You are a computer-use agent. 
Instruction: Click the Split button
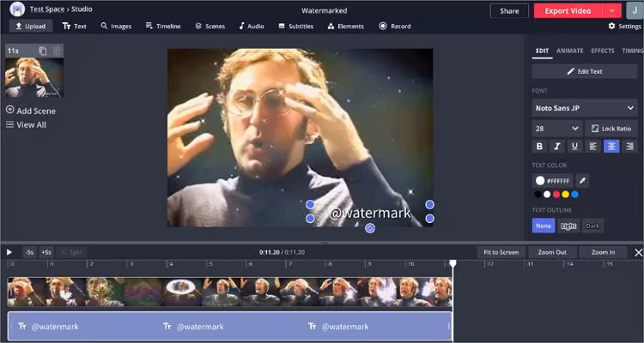tap(71, 252)
